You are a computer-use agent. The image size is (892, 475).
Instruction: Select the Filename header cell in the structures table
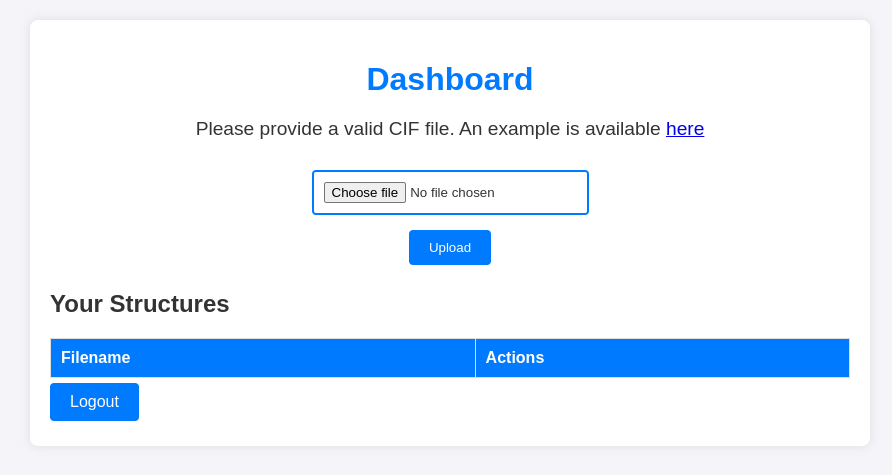[x=262, y=358]
